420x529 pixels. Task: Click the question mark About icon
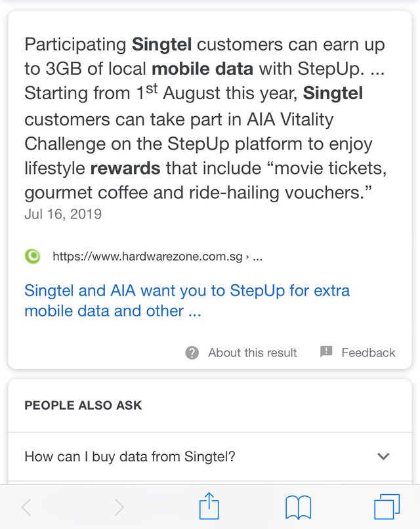192,353
